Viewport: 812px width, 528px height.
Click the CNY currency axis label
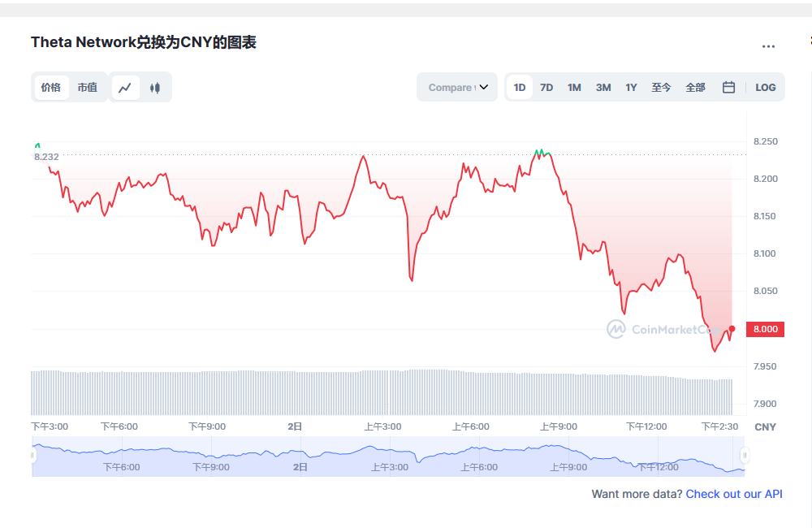[x=766, y=427]
